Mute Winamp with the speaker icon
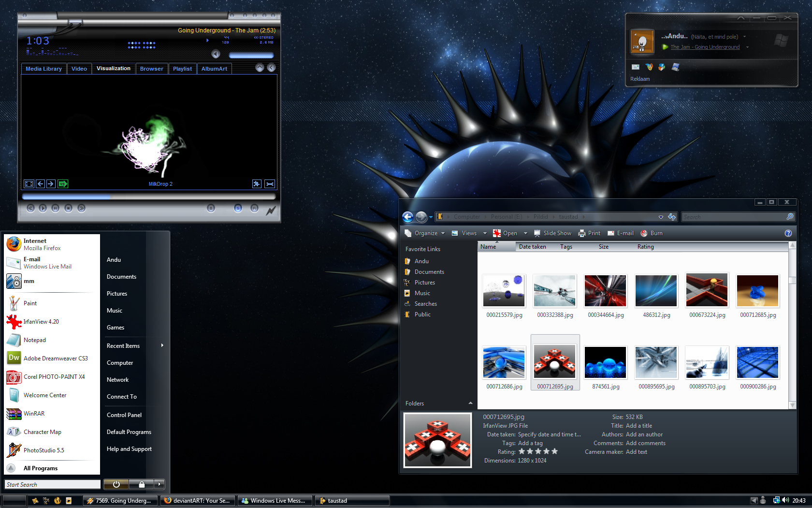Image resolution: width=812 pixels, height=508 pixels. 216,54
